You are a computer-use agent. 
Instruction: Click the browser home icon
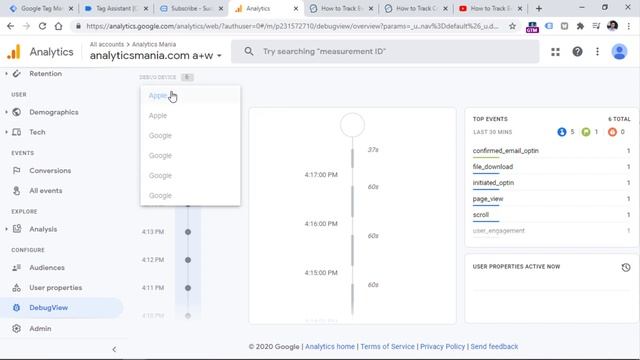(58, 26)
